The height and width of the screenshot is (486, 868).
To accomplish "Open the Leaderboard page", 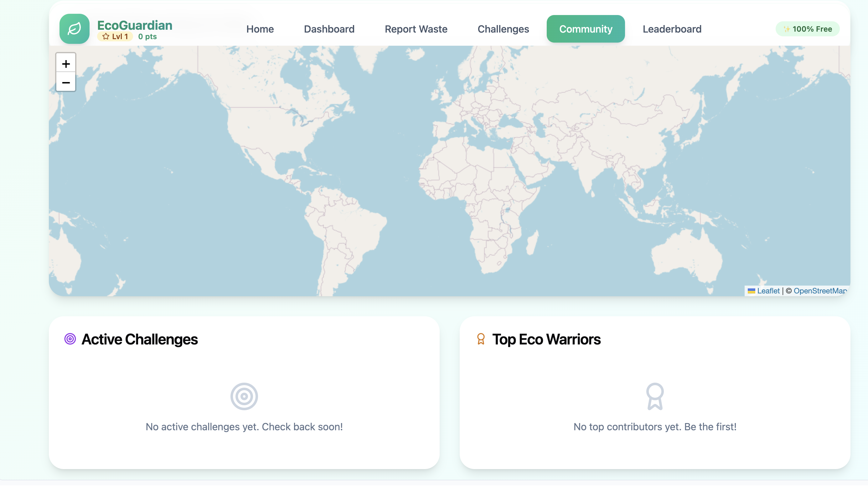I will coord(672,29).
